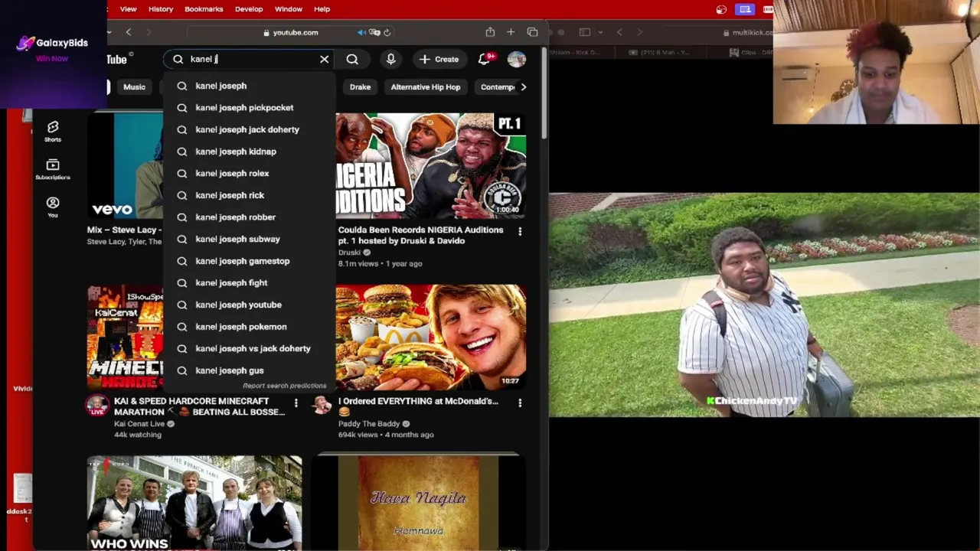Open the View menu

(128, 9)
